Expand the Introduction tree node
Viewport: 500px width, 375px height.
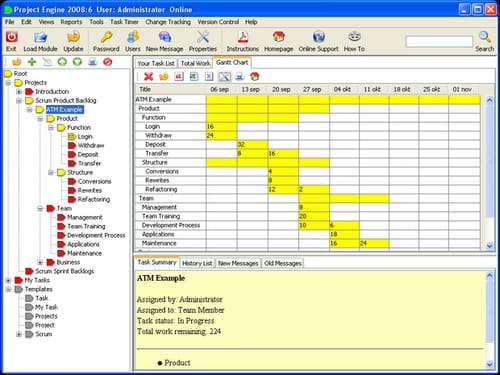point(19,91)
